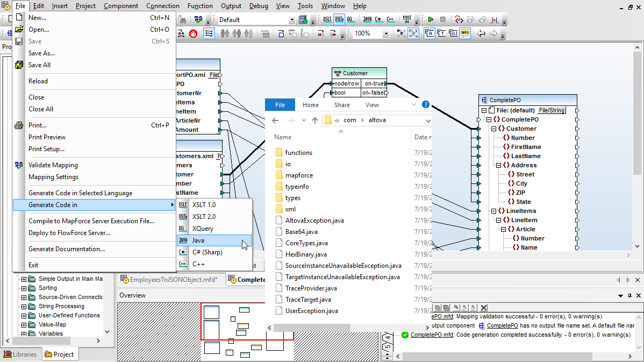
Task: Select the XQuery language toolbar button
Action: coord(350,19)
